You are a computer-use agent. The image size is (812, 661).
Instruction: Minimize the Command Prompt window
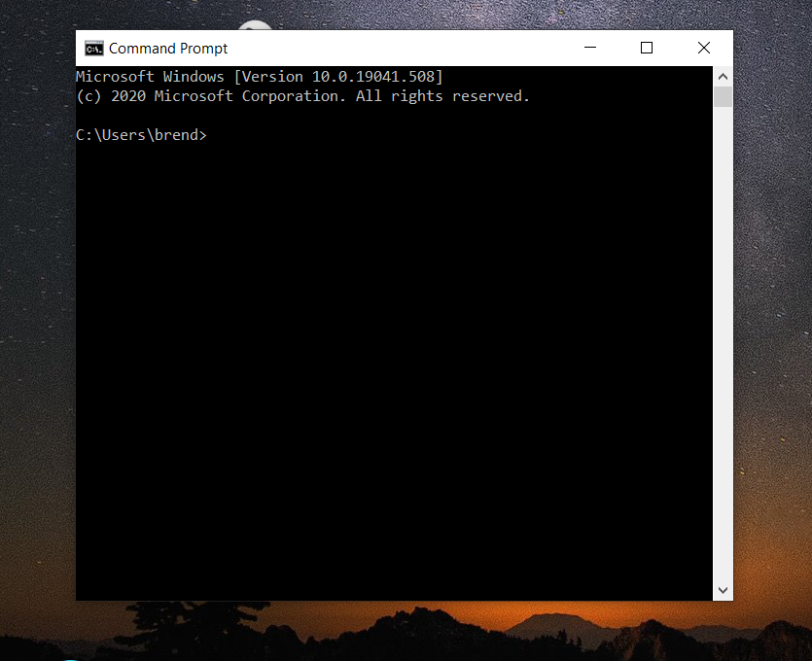coord(590,48)
